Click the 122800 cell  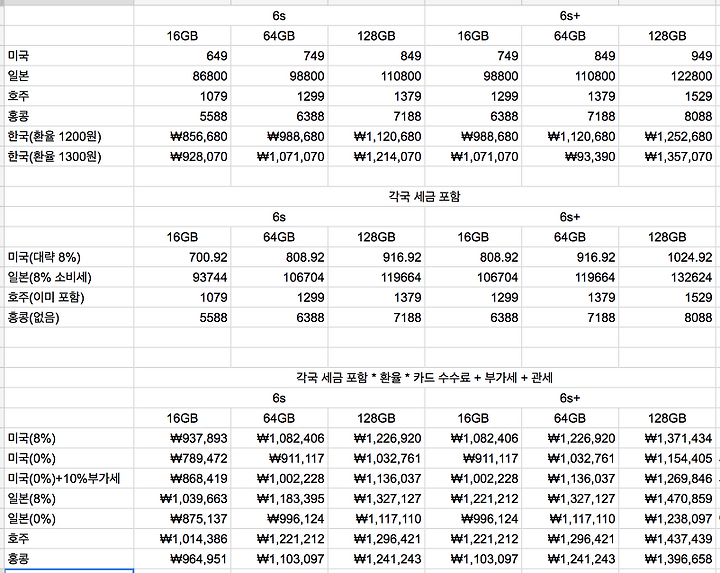tap(669, 76)
